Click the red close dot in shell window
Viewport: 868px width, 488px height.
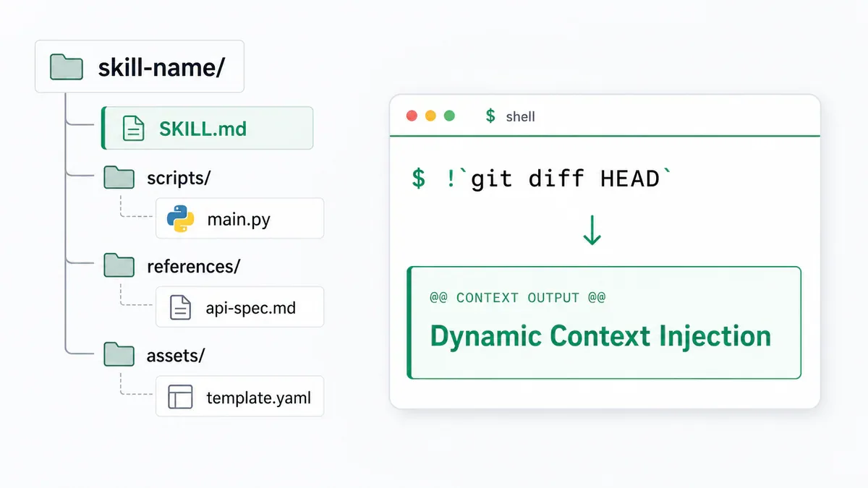pyautogui.click(x=412, y=116)
